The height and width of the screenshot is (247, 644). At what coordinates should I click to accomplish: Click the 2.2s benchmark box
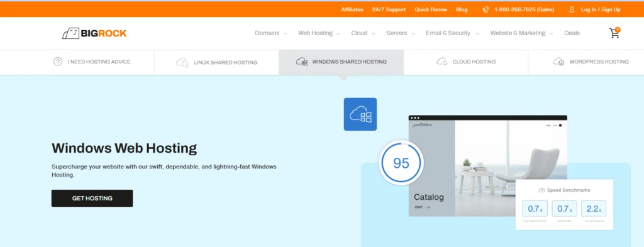pyautogui.click(x=594, y=209)
